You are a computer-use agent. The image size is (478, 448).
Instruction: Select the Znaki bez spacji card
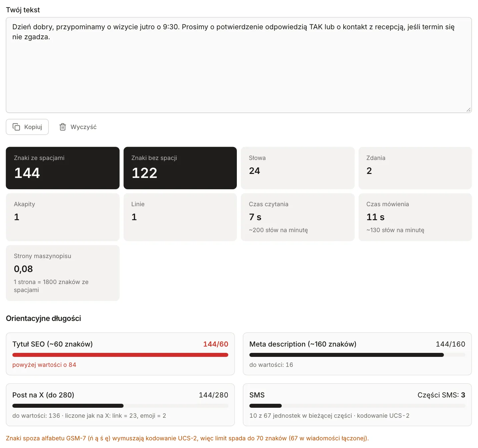click(180, 168)
